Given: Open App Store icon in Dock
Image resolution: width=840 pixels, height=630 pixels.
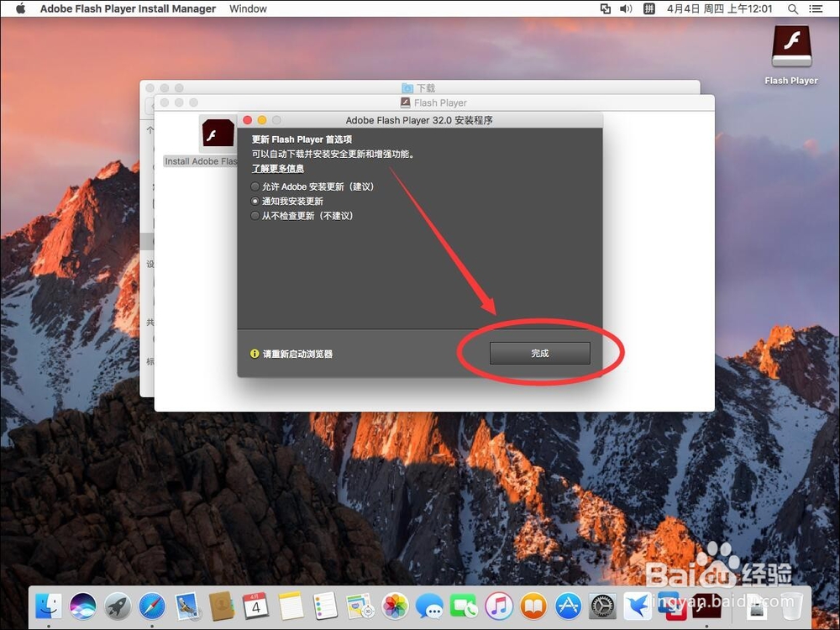Looking at the screenshot, I should [568, 606].
